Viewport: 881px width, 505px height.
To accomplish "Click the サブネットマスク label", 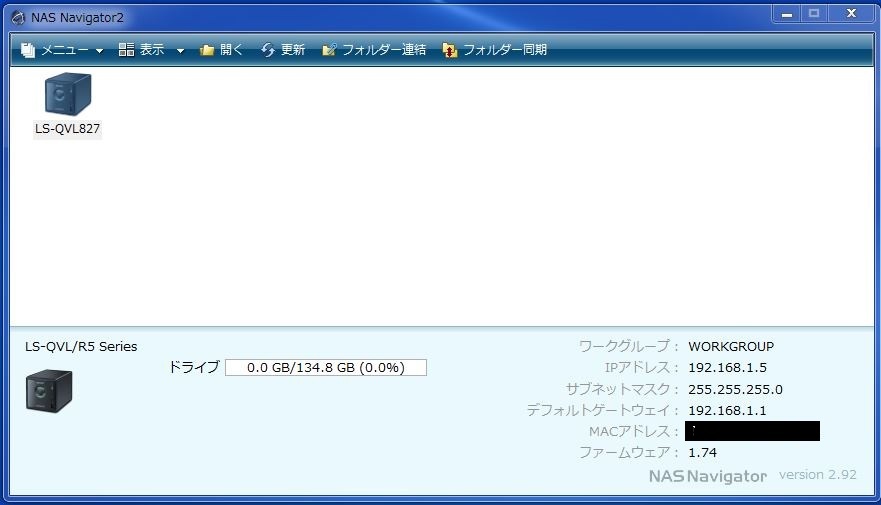I will [623, 389].
